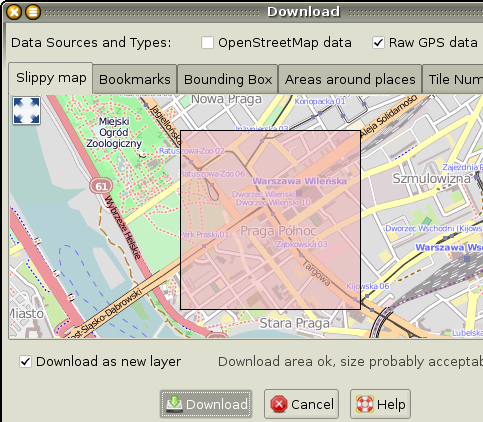483x422 pixels.
Task: Click the Ząbkowska 03 stop label
Action: (x=302, y=244)
